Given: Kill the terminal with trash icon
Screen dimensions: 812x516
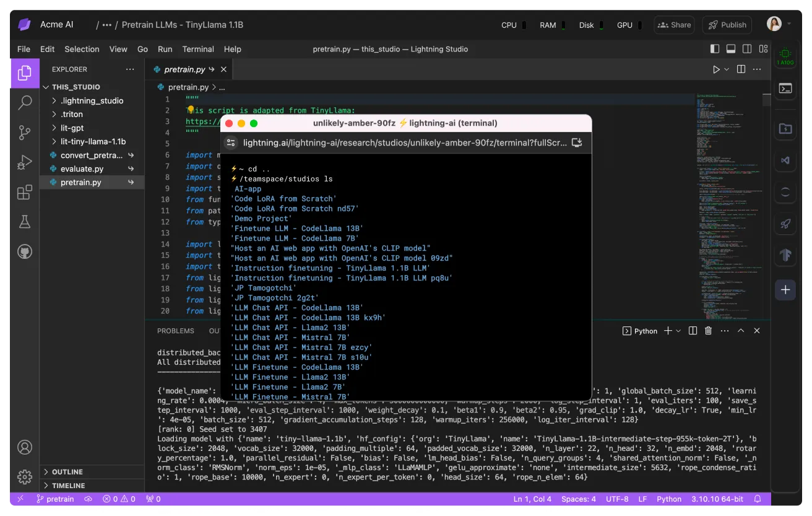Looking at the screenshot, I should click(x=709, y=331).
